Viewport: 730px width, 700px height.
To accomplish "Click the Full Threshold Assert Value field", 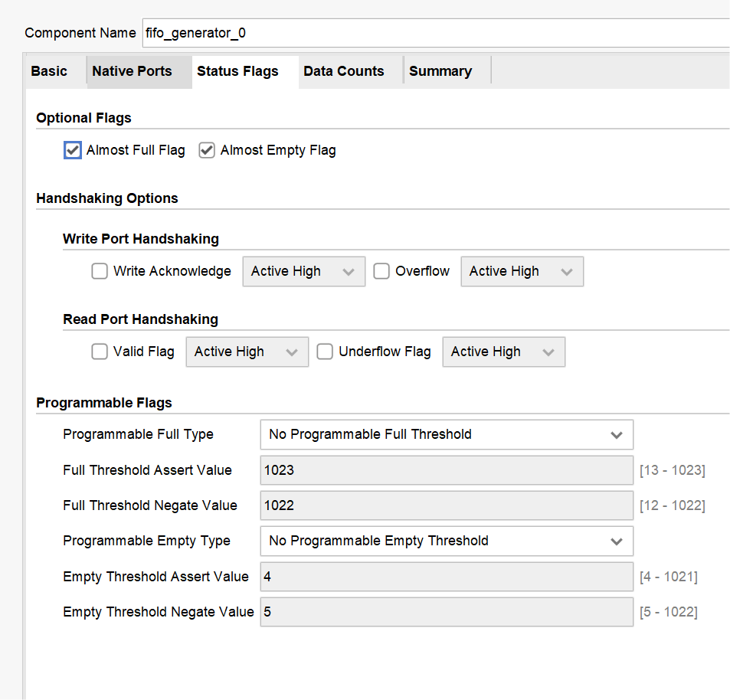I will point(447,470).
